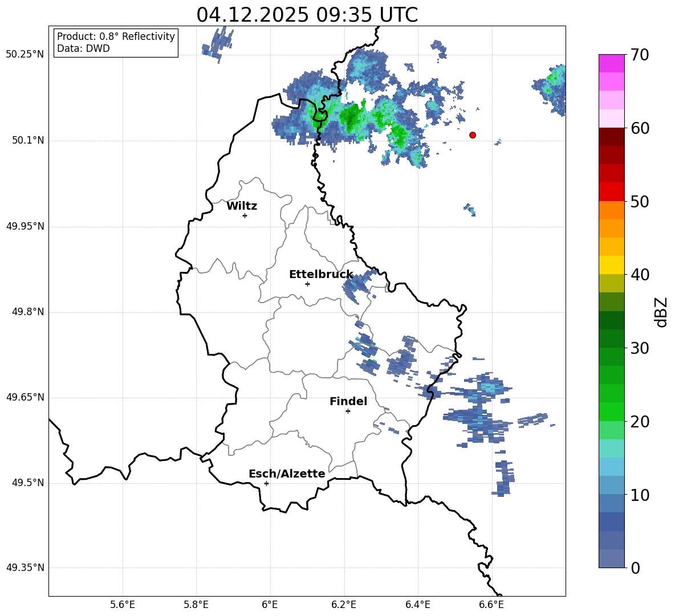Click the 6°E longitude label
675x616 pixels.
pyautogui.click(x=270, y=605)
